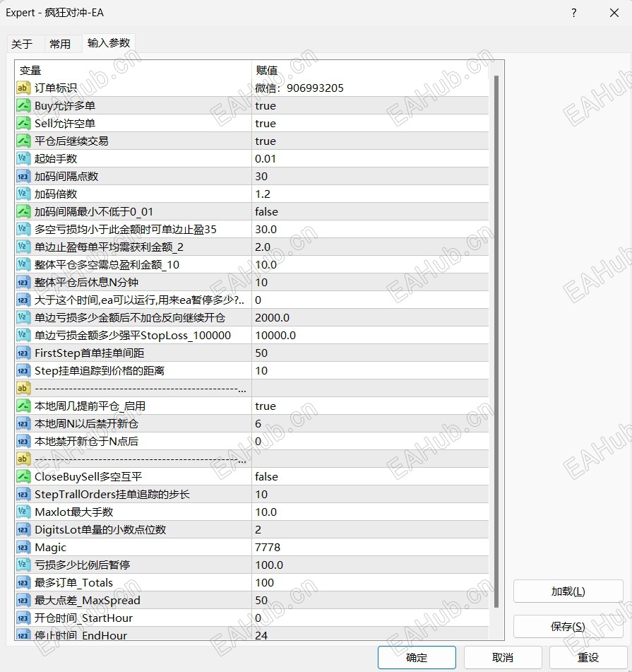Click the boolean icon beside 加码间隔最小不低于0_01
Viewport: 632px width, 672px height.
[23, 212]
